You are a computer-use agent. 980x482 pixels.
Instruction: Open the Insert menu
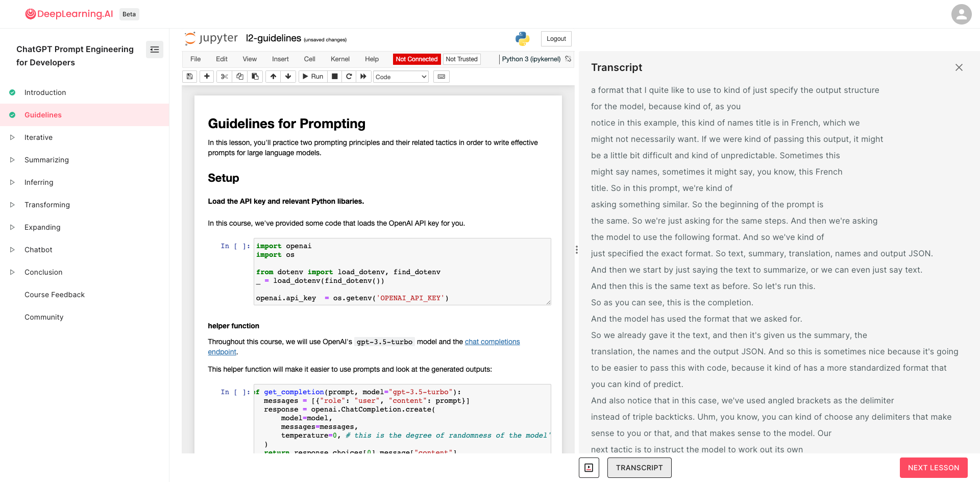point(280,59)
